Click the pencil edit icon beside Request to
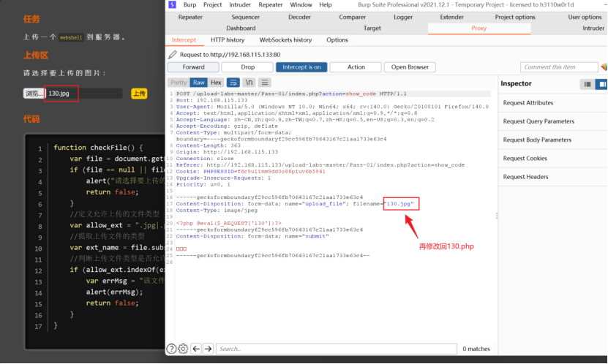 tap(173, 55)
